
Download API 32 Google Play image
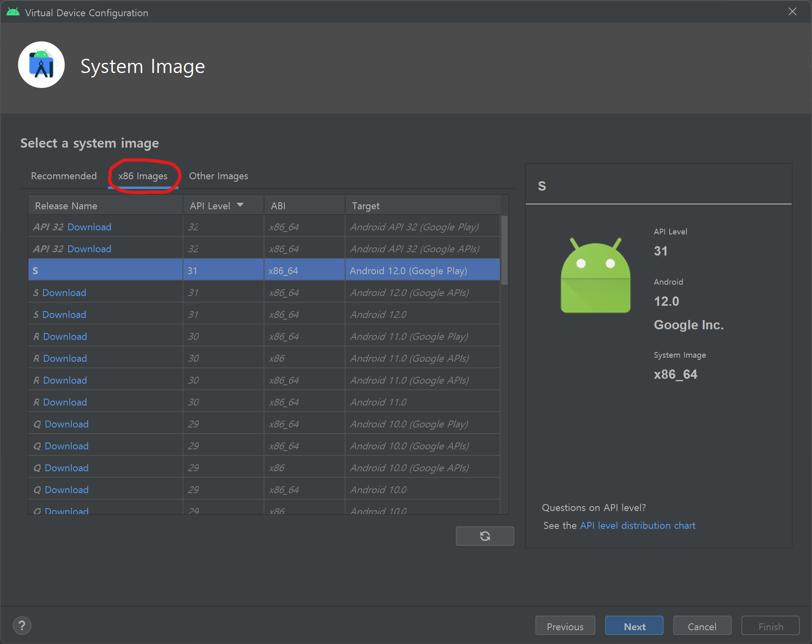tap(89, 227)
